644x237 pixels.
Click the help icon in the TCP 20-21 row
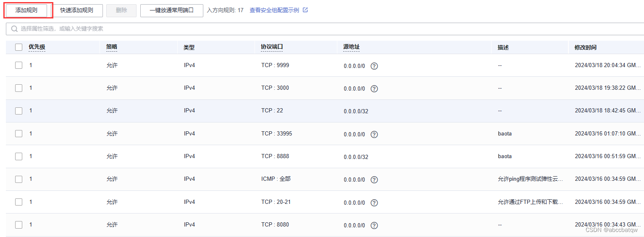point(374,203)
